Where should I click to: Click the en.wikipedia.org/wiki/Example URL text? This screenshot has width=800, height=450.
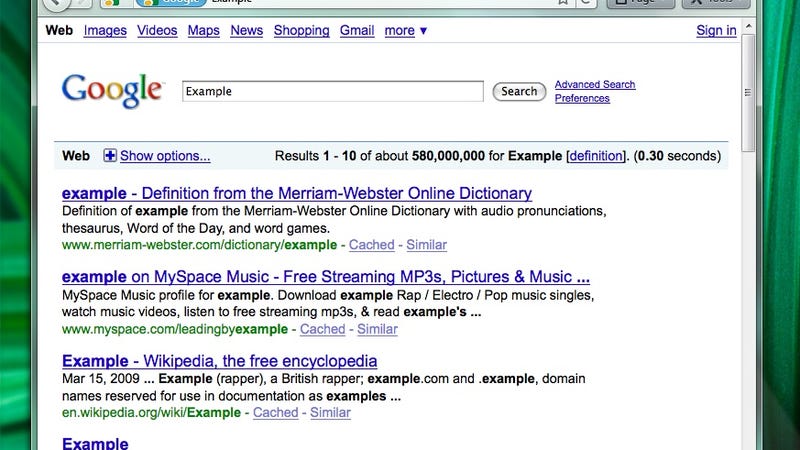click(x=152, y=412)
